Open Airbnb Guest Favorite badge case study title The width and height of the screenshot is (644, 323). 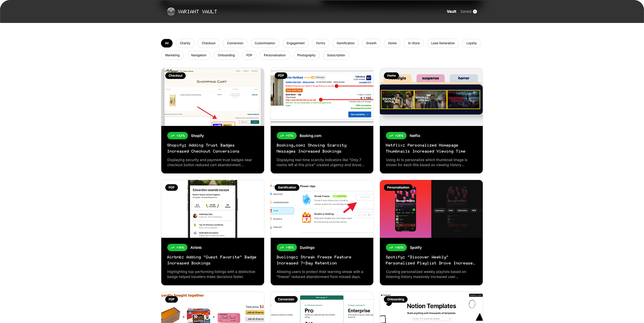212,260
